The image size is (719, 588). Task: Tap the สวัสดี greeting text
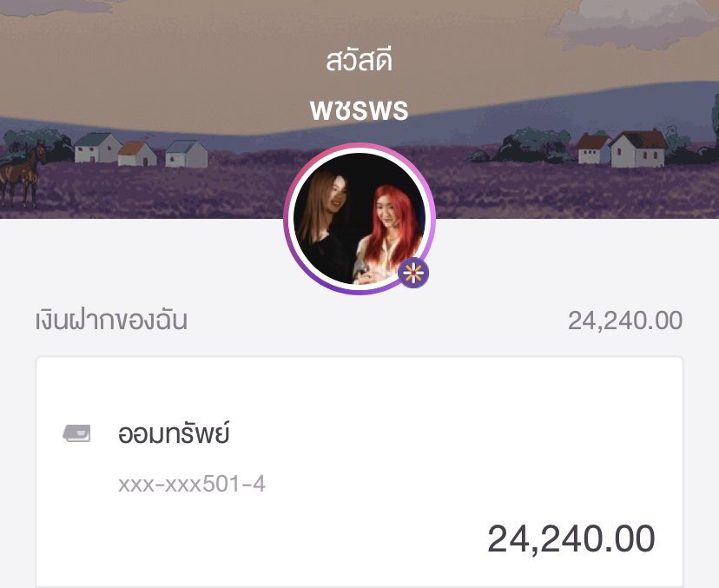[359, 60]
